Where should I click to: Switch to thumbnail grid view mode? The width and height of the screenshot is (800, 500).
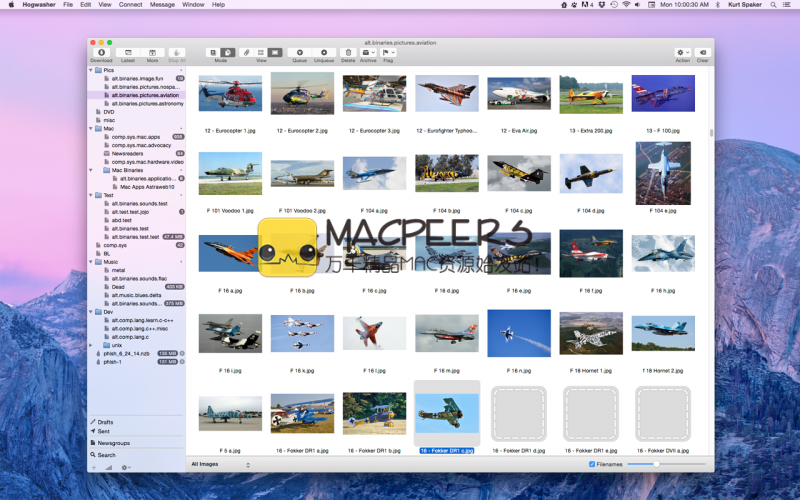click(x=275, y=52)
